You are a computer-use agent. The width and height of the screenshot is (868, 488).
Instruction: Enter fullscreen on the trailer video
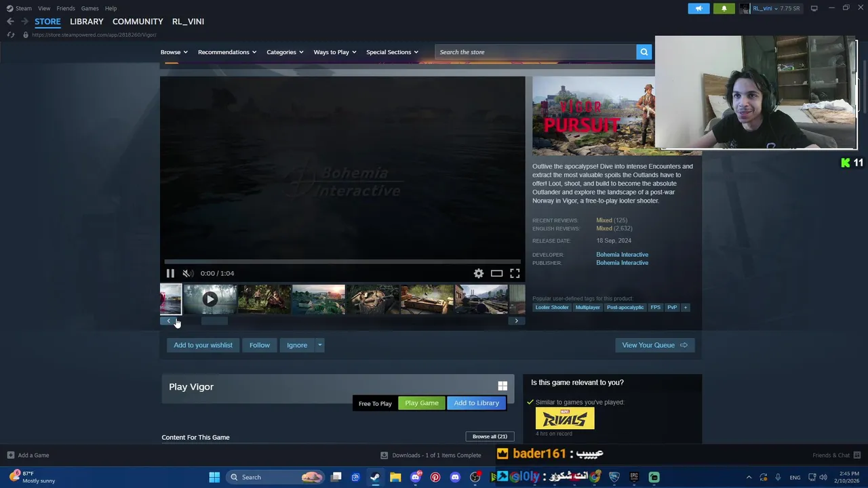point(515,273)
